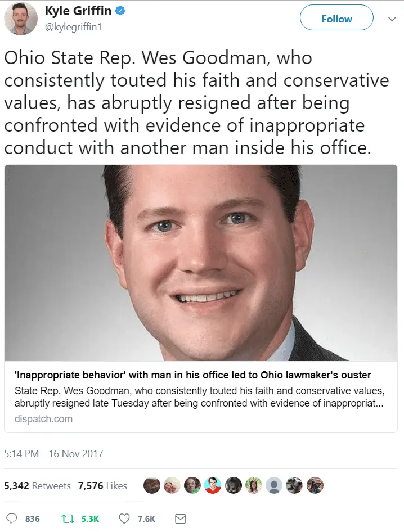Click the Wes Goodman article photo
Image resolution: width=404 pixels, height=532 pixels.
(201, 263)
